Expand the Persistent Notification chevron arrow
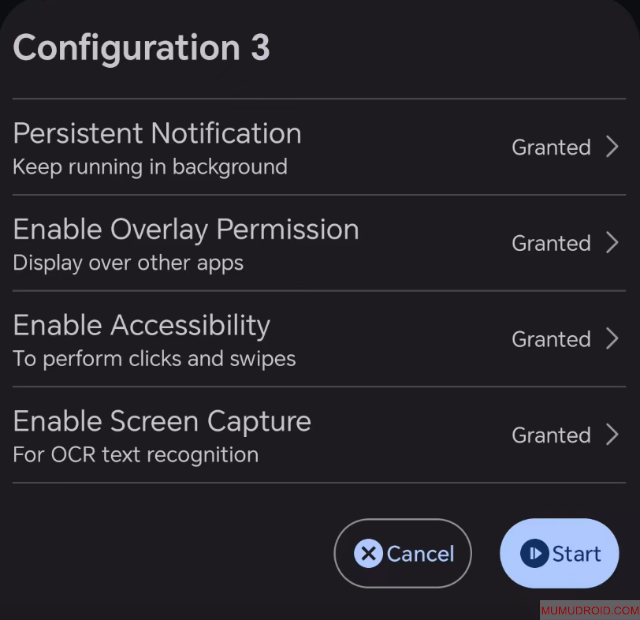 (x=612, y=147)
